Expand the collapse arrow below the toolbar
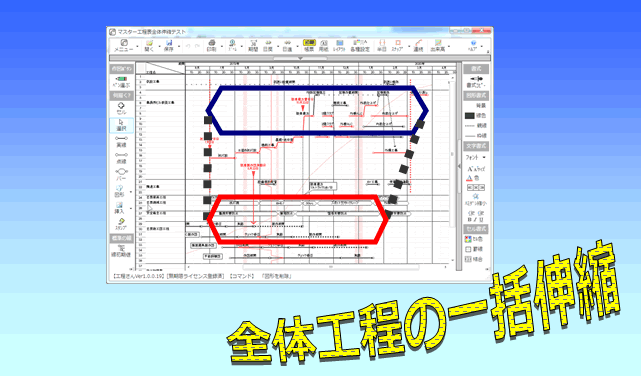Screen dimensions: 641x376 click(300, 58)
